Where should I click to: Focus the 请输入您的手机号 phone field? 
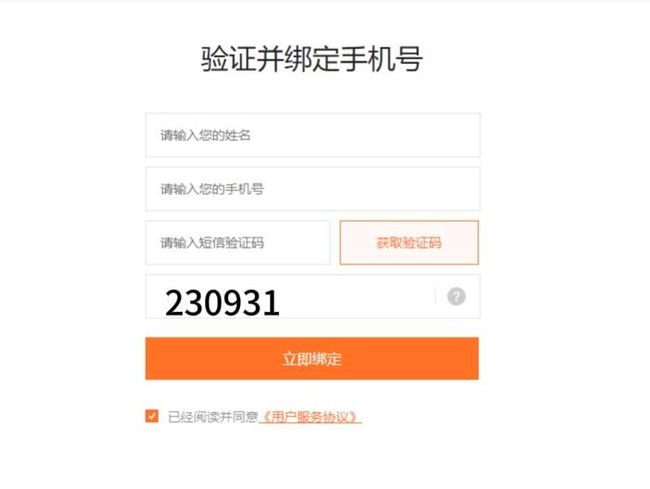tap(313, 189)
